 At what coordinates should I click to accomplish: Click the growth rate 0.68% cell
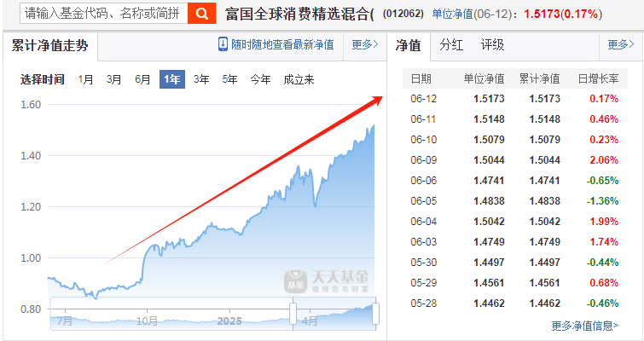pos(604,283)
